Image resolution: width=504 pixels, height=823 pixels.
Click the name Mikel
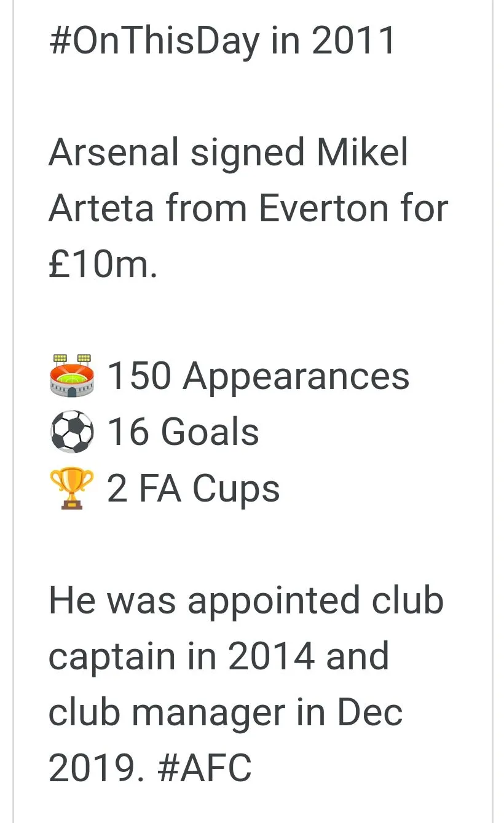point(361,152)
